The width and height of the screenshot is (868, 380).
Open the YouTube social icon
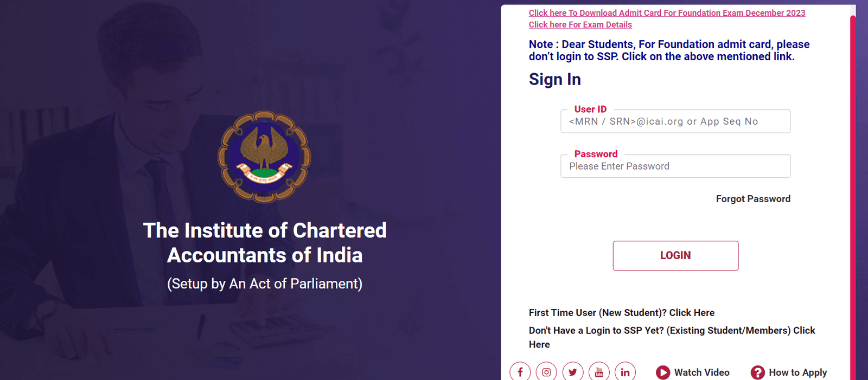pos(599,372)
